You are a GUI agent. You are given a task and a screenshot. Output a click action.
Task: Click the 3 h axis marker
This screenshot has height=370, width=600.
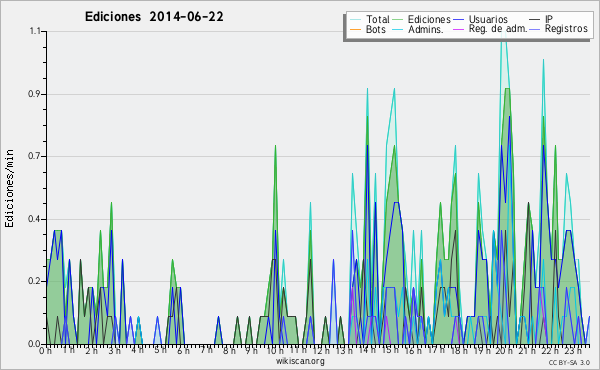click(114, 350)
